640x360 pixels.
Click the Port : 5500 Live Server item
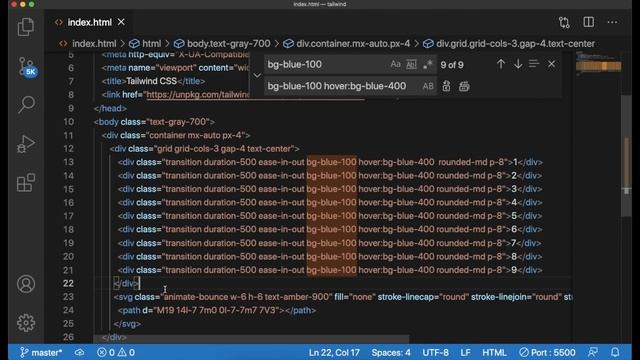pyautogui.click(x=547, y=352)
